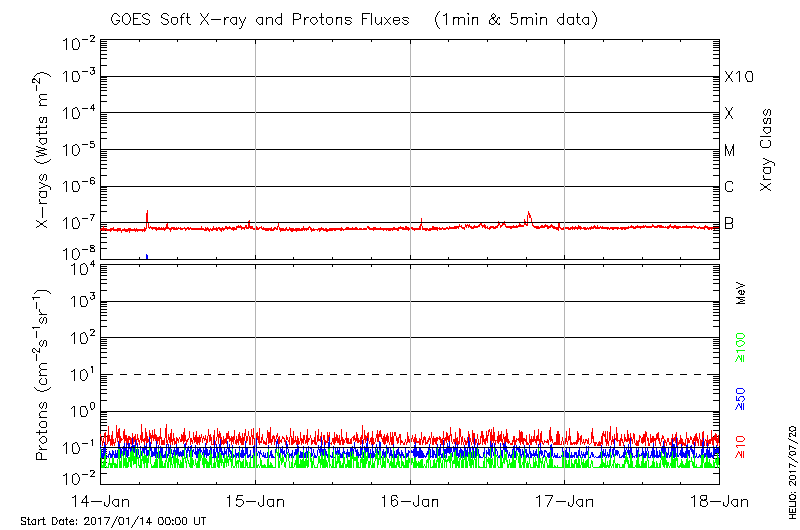Click the HELIO 2017/07/20 vertical stamp
This screenshot has width=800, height=530.
coord(791,464)
